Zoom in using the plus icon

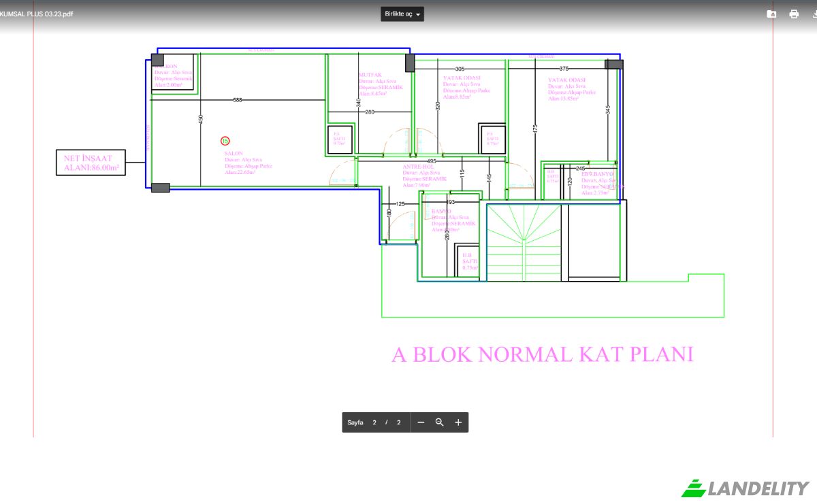point(458,422)
